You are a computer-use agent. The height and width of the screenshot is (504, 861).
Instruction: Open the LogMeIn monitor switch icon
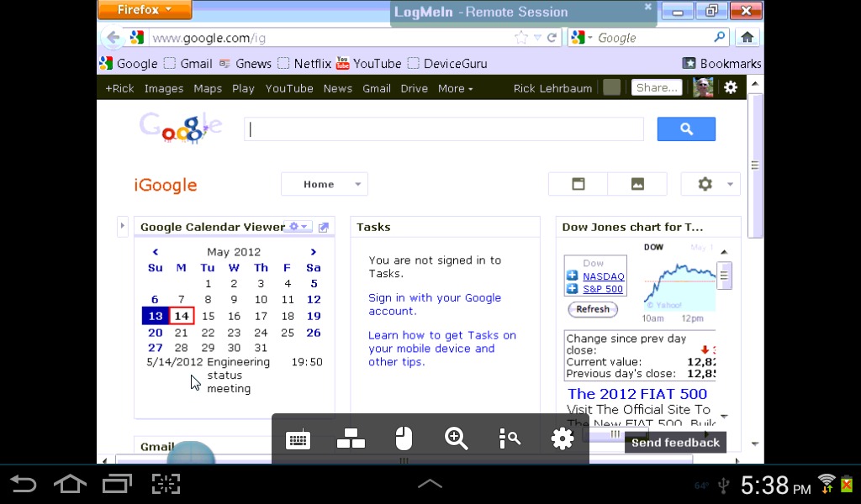pos(351,438)
